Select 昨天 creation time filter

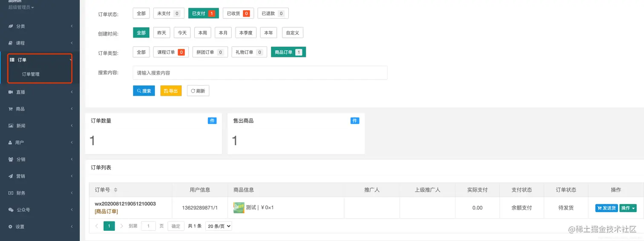point(161,33)
